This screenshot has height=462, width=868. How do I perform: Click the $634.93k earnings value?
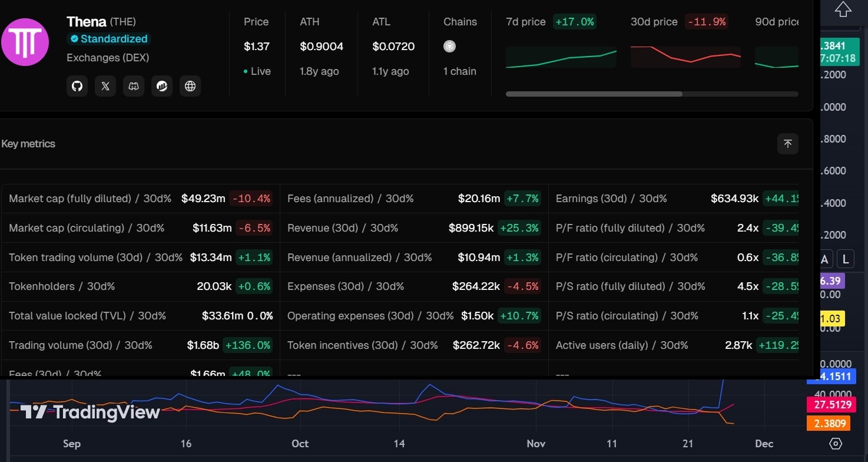tap(734, 199)
